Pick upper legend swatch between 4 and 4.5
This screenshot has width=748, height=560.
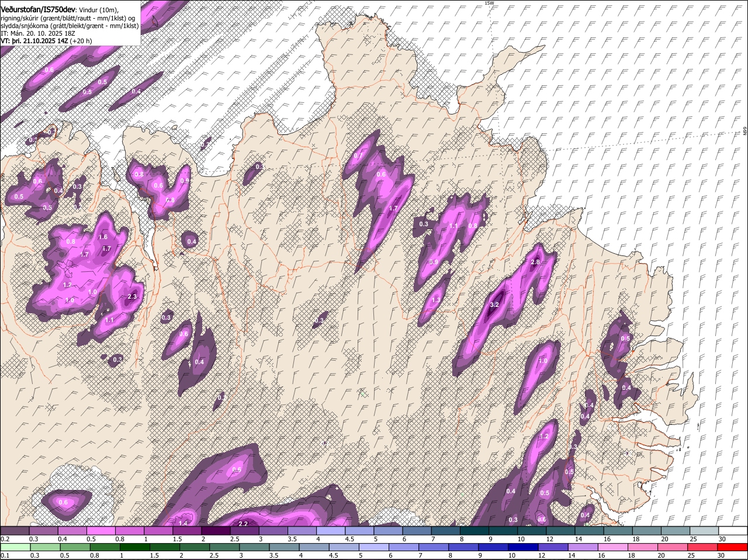click(331, 531)
